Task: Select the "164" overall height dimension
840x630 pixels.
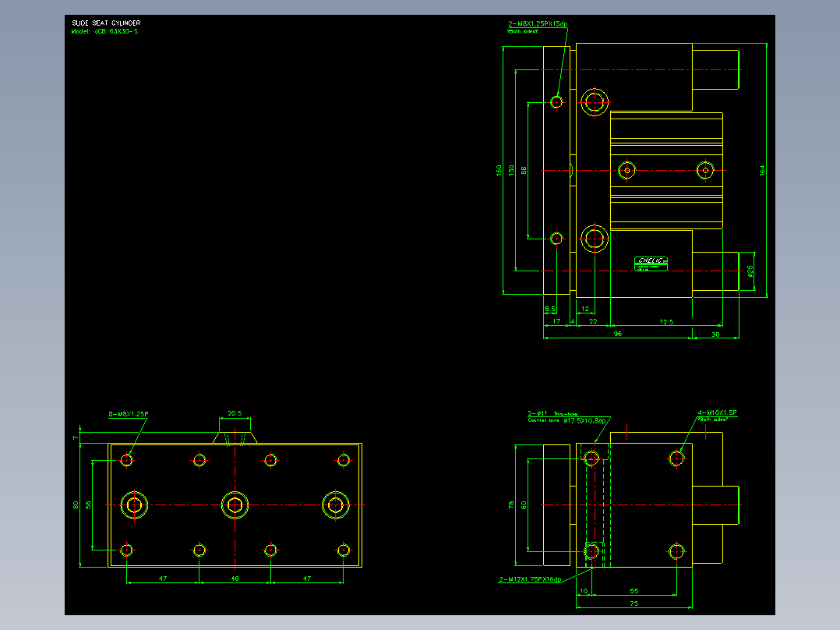Action: point(762,171)
